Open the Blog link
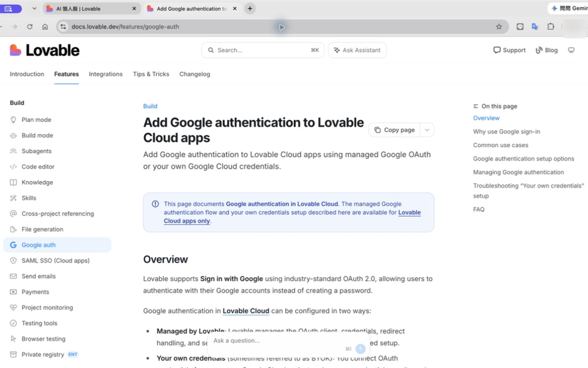 pos(547,50)
